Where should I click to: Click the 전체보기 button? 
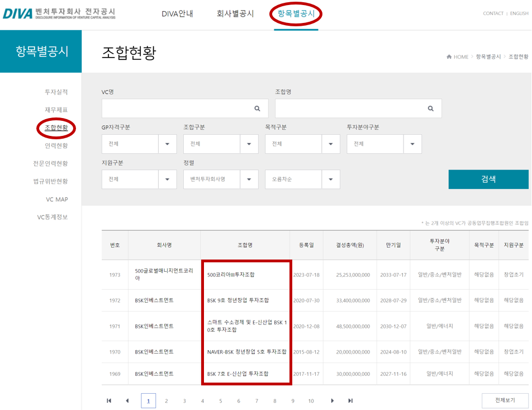tap(505, 400)
